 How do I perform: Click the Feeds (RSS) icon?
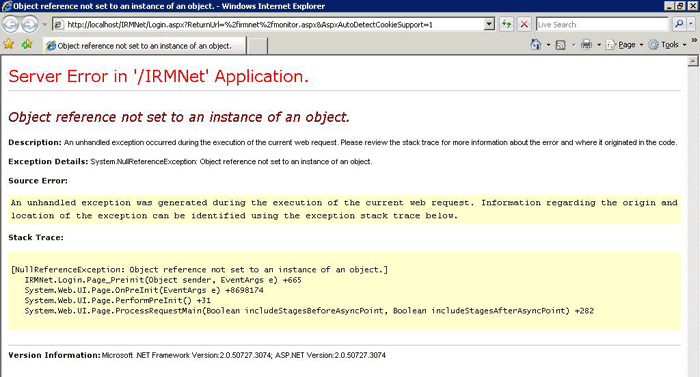click(x=560, y=45)
